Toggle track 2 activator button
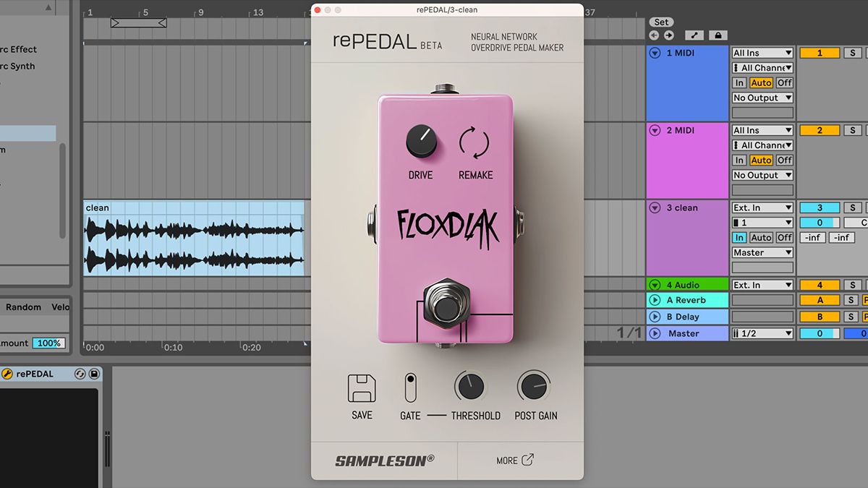 click(x=820, y=130)
